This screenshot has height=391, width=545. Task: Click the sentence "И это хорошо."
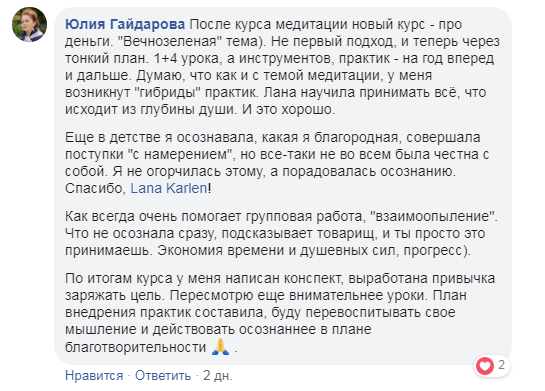coord(288,109)
